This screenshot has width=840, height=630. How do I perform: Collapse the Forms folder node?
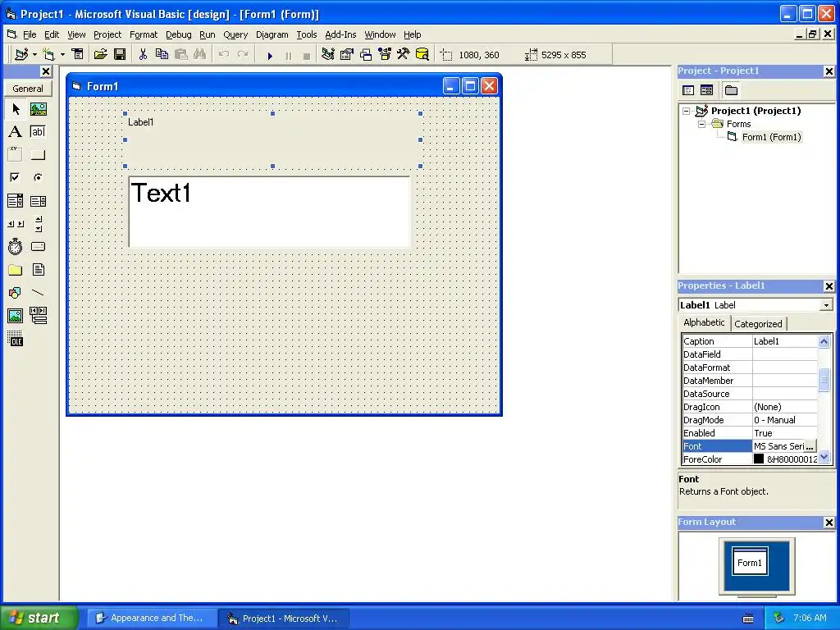click(x=702, y=124)
